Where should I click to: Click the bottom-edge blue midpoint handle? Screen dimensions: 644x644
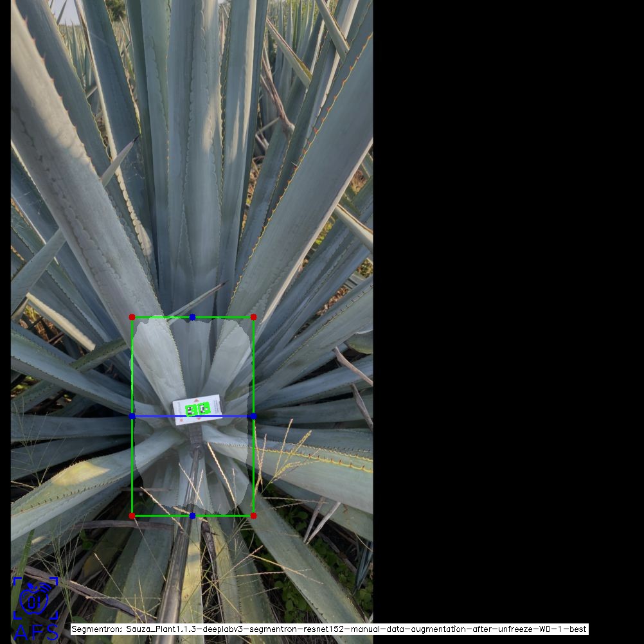click(x=192, y=515)
